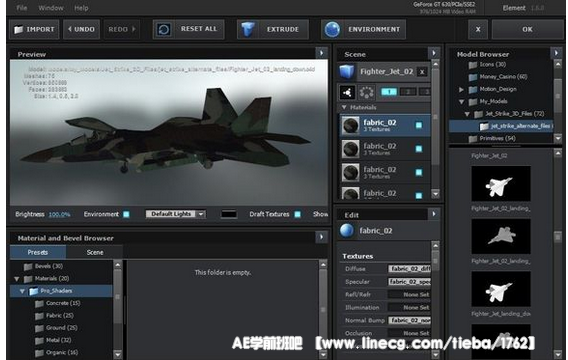The image size is (568, 360).
Task: Click the group connection nodes icon
Action: click(347, 92)
